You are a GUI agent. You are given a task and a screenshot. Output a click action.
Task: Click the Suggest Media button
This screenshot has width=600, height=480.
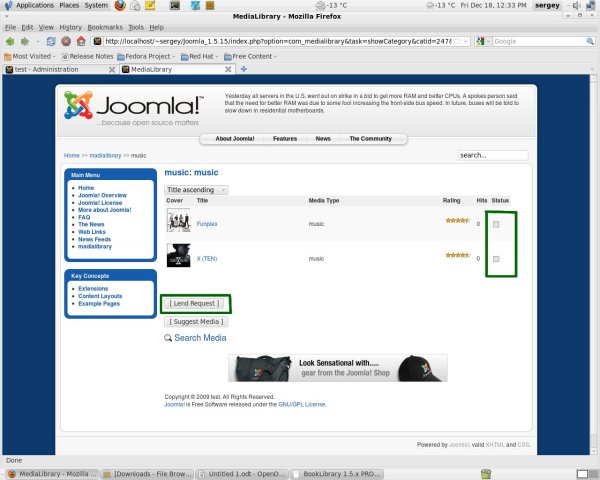click(196, 322)
